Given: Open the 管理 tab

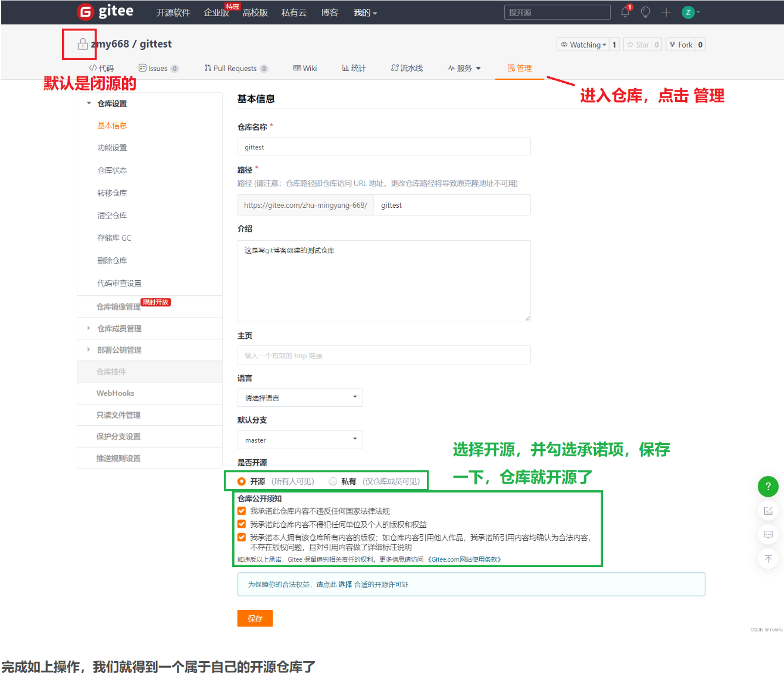Looking at the screenshot, I should [520, 68].
